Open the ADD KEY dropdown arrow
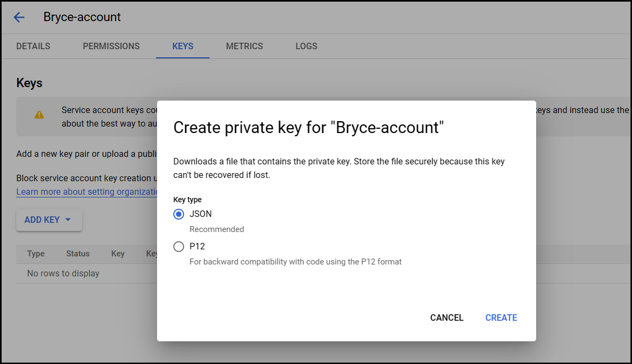 pos(68,220)
